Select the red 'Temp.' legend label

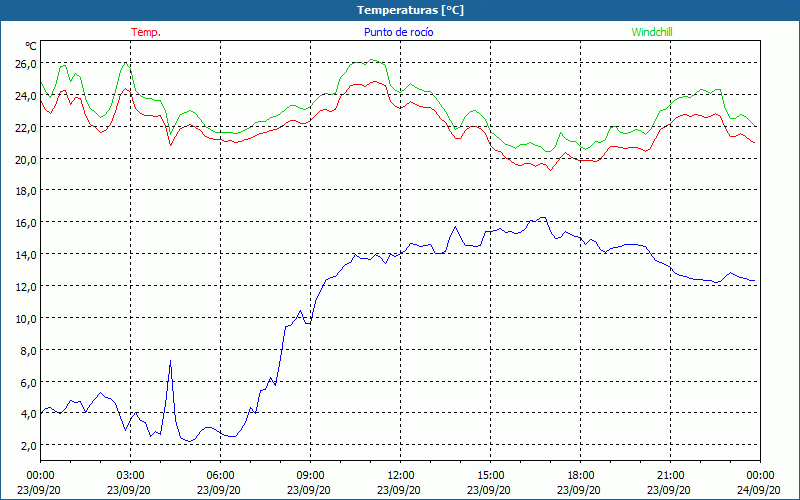146,32
